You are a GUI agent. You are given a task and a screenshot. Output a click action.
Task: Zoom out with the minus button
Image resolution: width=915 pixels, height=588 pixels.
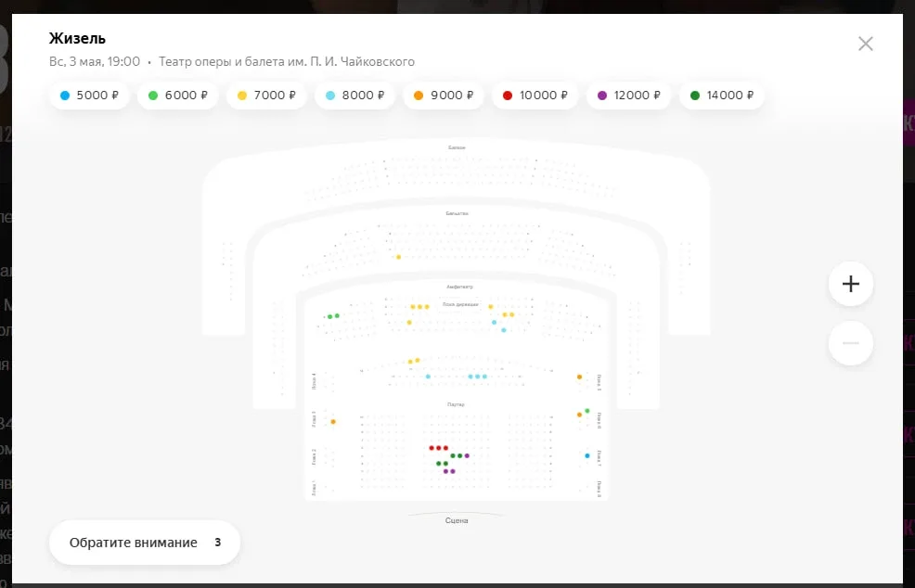(850, 343)
